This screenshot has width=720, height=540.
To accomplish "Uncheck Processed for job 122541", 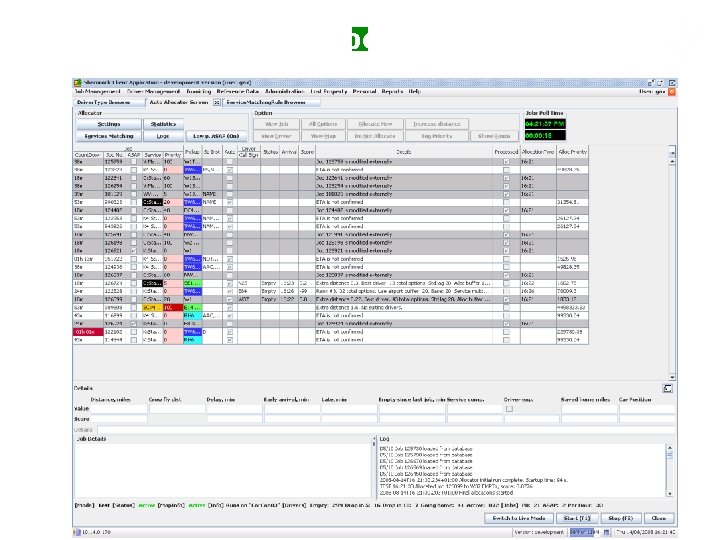I will click(506, 178).
